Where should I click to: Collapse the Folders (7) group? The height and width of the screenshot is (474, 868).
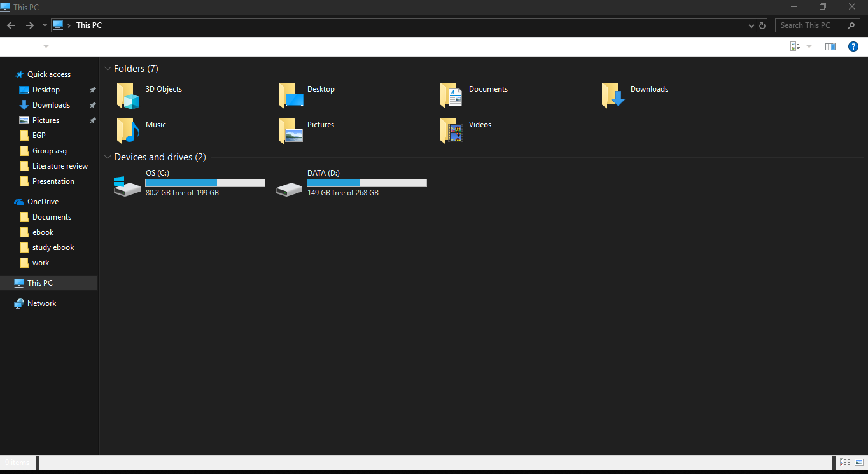[107, 69]
